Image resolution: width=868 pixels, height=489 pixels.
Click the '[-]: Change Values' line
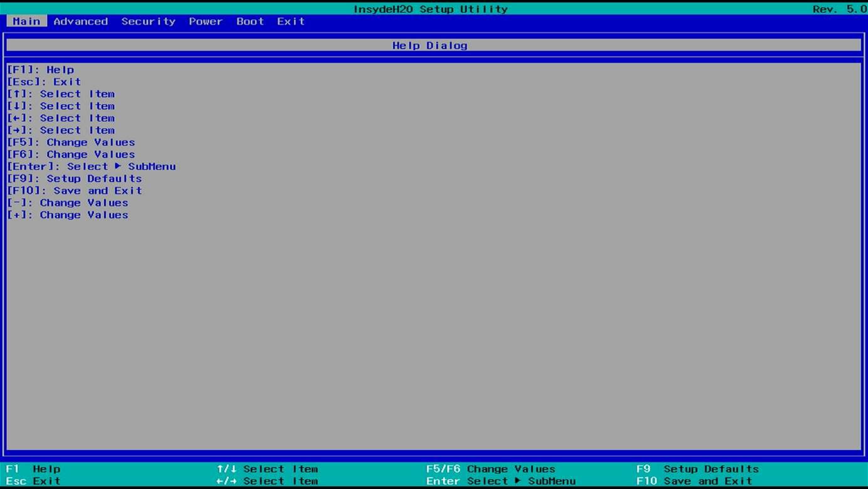click(x=68, y=203)
